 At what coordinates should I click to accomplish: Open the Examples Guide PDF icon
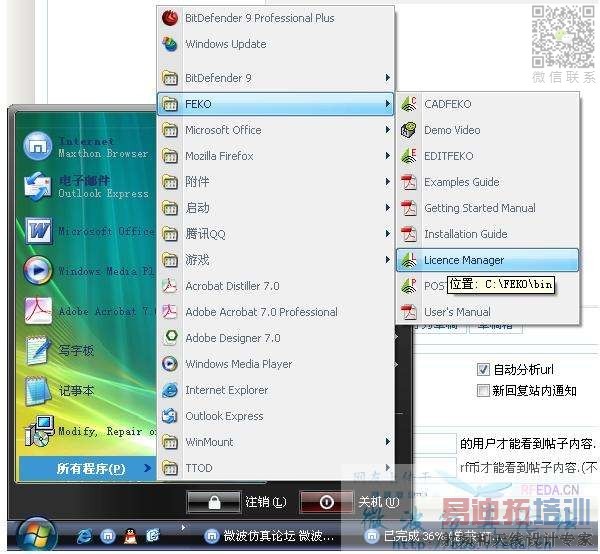[409, 182]
